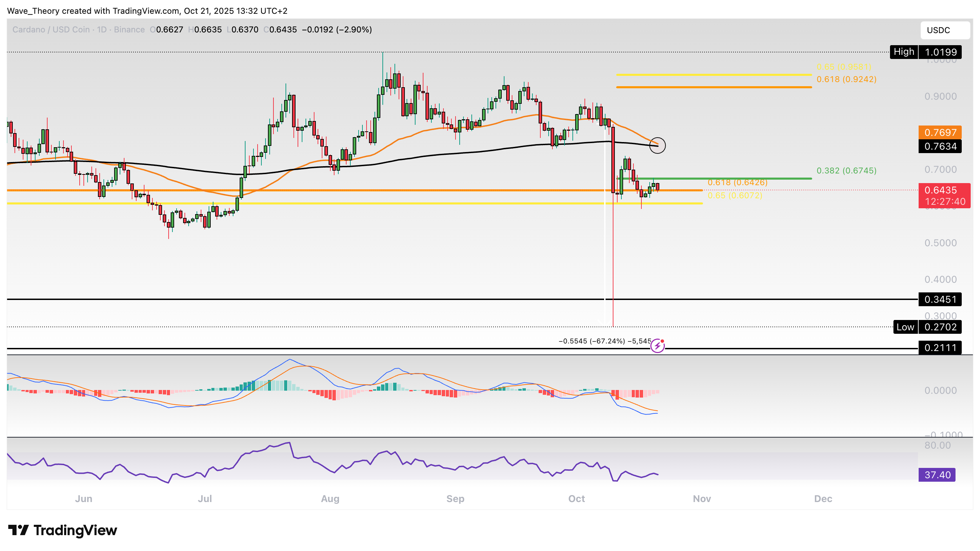Click the −0.5545 (−67.24%) price range measurement label
The width and height of the screenshot is (980, 551).
(x=604, y=341)
